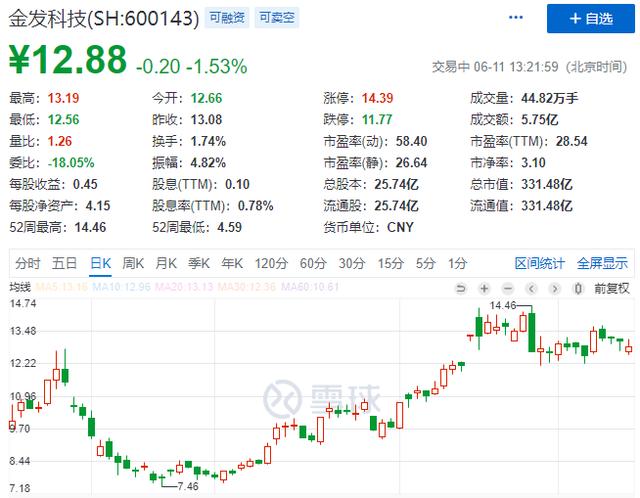Click the 52周最低 value 4.59
Screen dimensions: 640x498
pyautogui.click(x=229, y=227)
